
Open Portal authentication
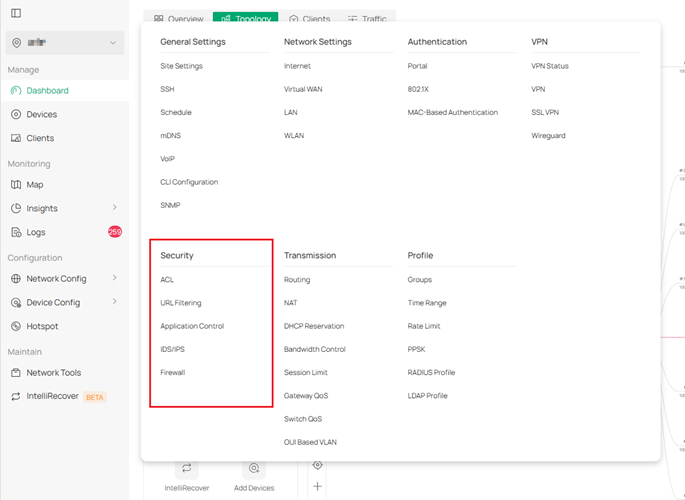pos(417,66)
